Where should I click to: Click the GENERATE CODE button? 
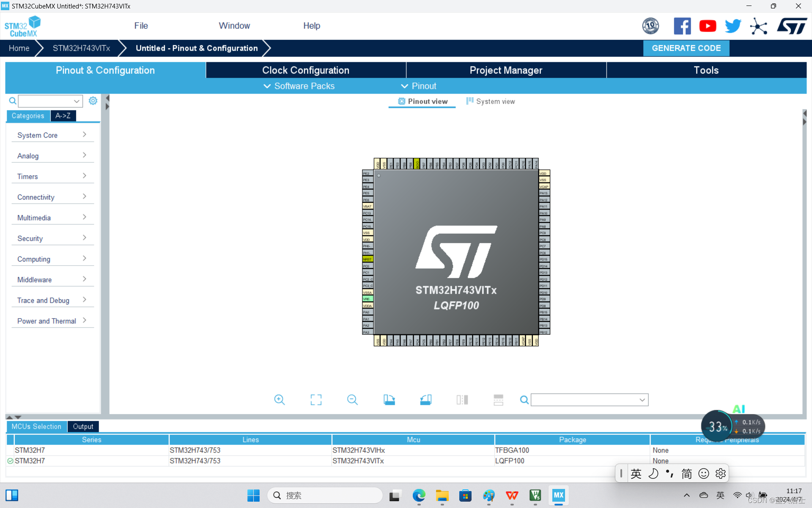[x=686, y=48]
